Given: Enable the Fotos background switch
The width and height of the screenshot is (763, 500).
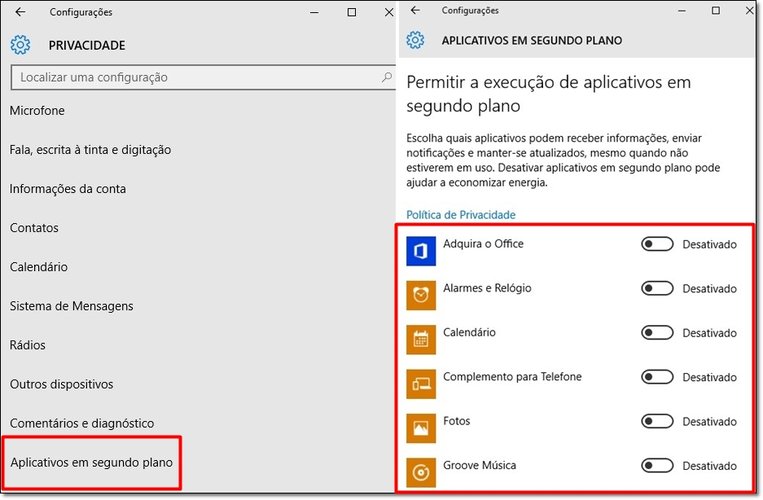Looking at the screenshot, I should [657, 421].
